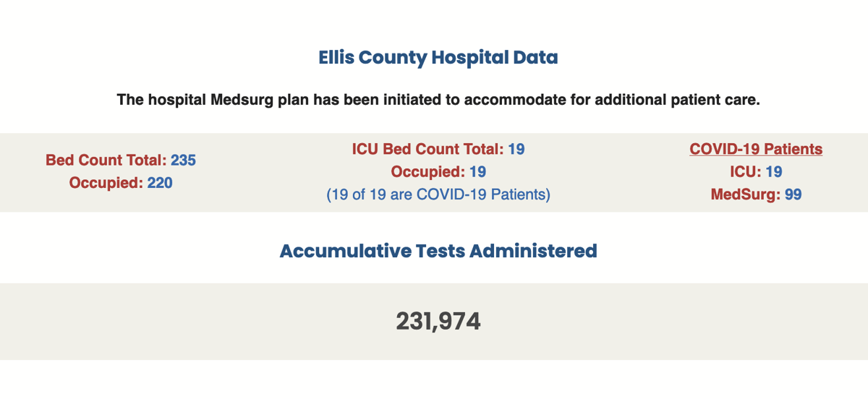Click the MedSurg value 99
This screenshot has width=868, height=399.
tap(793, 194)
